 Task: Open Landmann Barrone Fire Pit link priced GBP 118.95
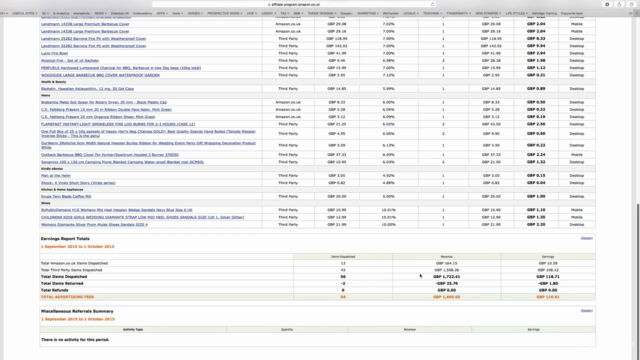(x=93, y=39)
